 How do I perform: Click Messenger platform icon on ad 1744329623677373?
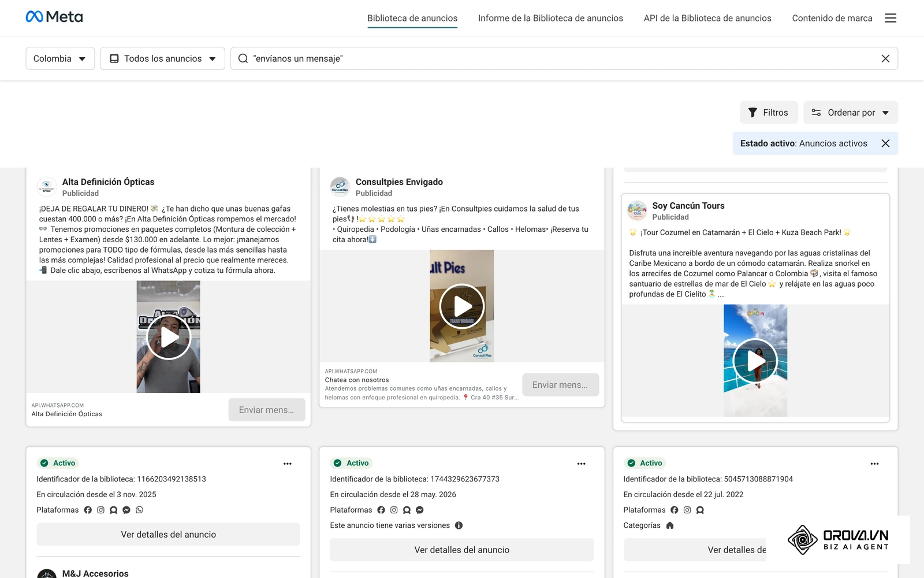coord(420,510)
